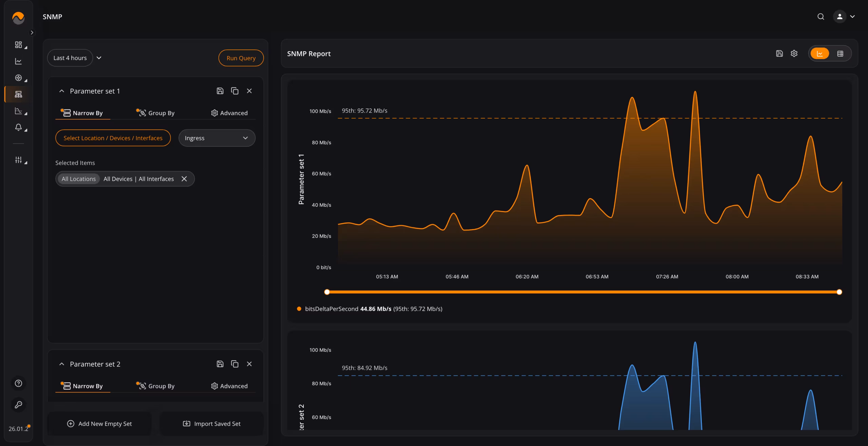Open the globe/network sidebar icon

[18, 78]
